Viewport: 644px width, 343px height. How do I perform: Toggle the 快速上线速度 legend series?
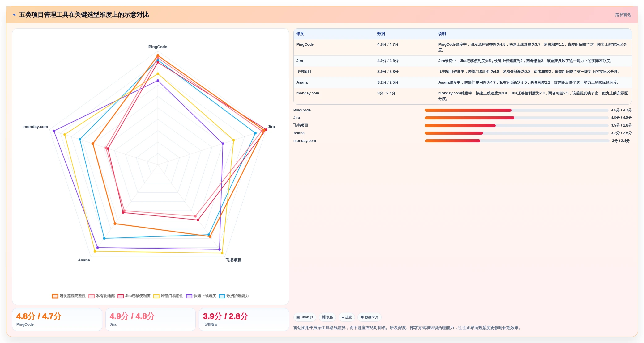201,296
